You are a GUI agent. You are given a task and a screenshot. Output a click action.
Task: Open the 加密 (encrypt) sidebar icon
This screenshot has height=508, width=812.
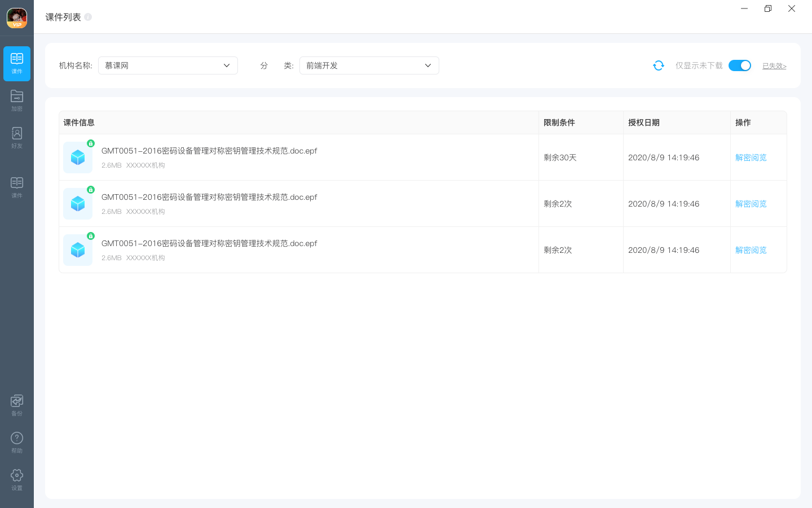pyautogui.click(x=17, y=100)
